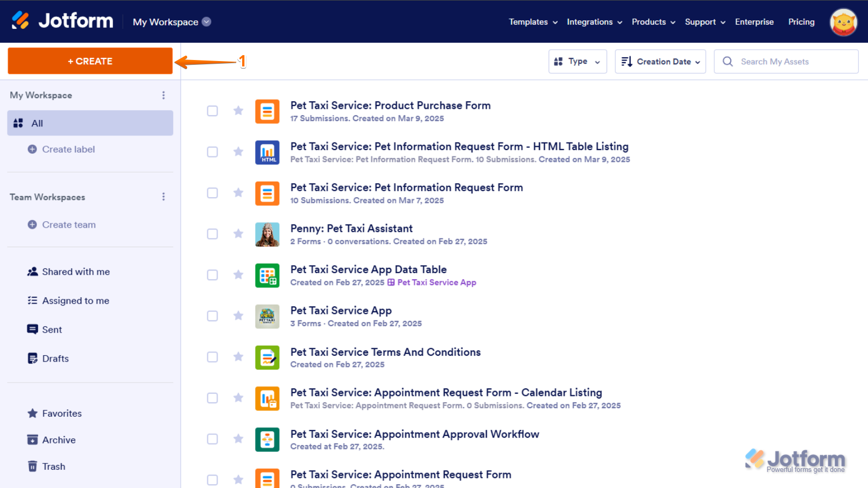Click the Create label link
The height and width of the screenshot is (488, 868).
click(69, 149)
